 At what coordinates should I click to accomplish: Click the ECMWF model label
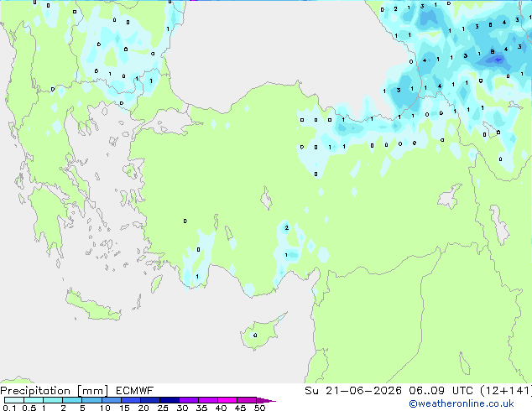(x=135, y=391)
